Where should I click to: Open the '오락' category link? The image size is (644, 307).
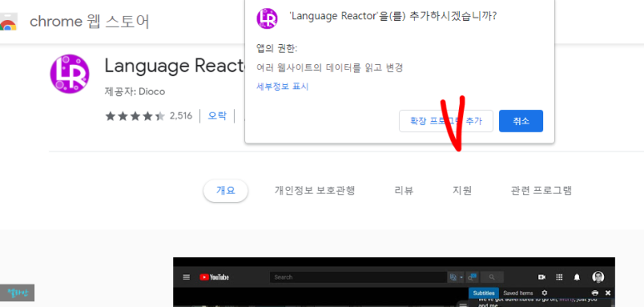tap(217, 116)
